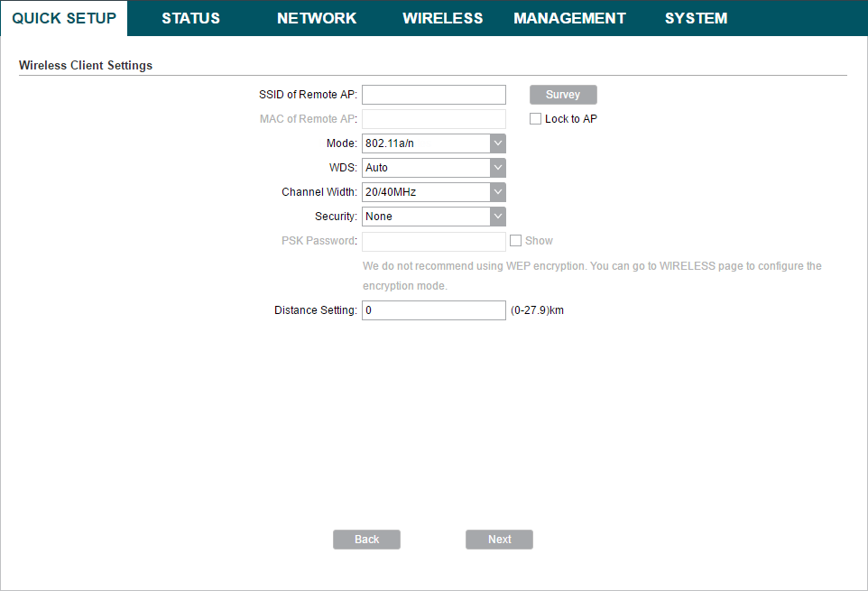Go to the WIRELESS tab

[443, 18]
